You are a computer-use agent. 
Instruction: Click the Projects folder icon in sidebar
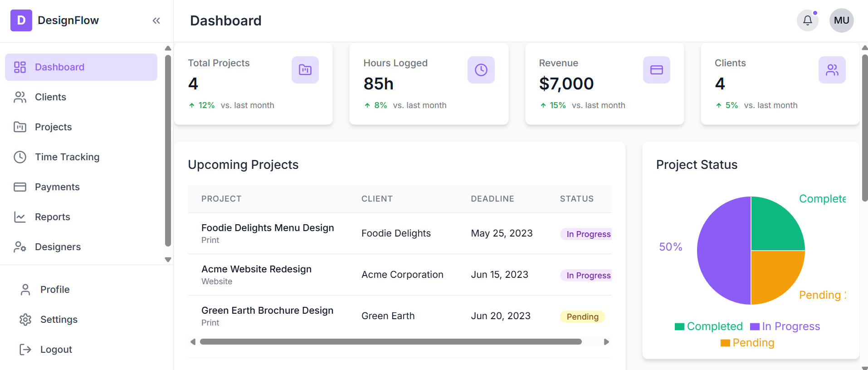point(20,127)
